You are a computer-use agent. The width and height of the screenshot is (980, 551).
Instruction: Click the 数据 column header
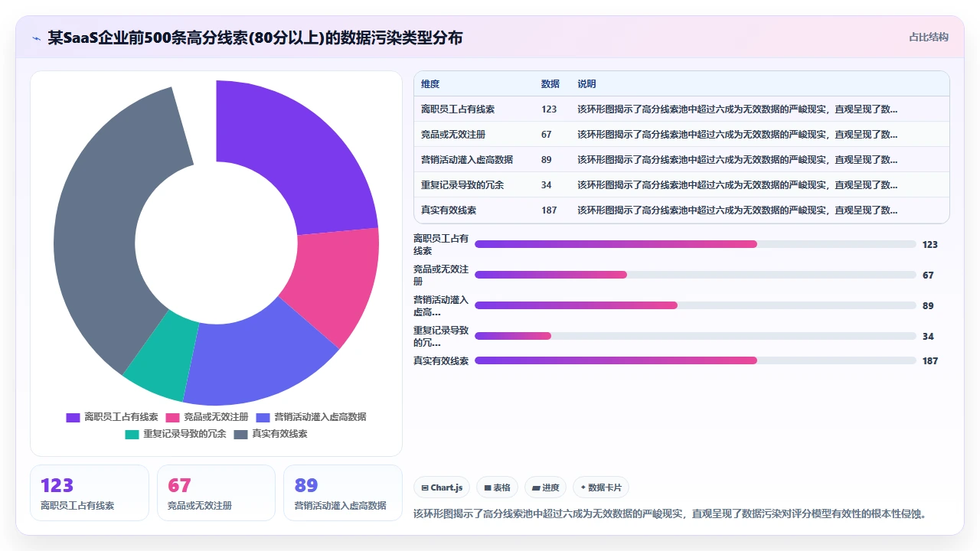[550, 84]
